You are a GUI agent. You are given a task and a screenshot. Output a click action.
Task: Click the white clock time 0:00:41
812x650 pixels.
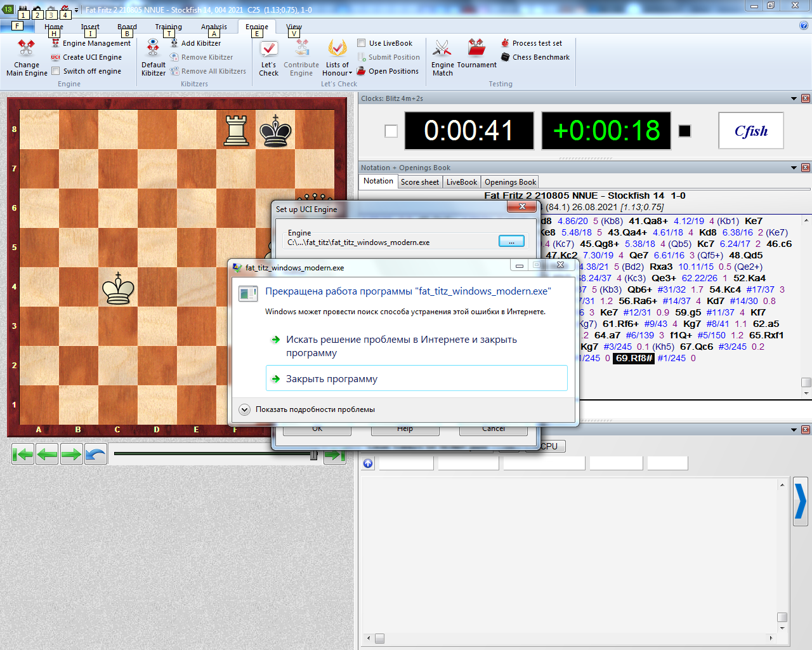469,131
